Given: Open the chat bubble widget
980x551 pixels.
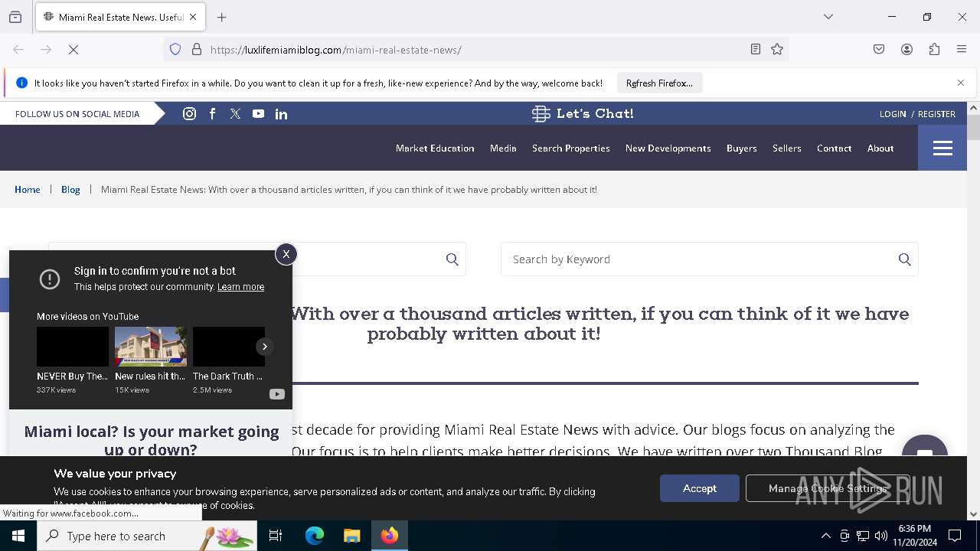Looking at the screenshot, I should point(925,448).
